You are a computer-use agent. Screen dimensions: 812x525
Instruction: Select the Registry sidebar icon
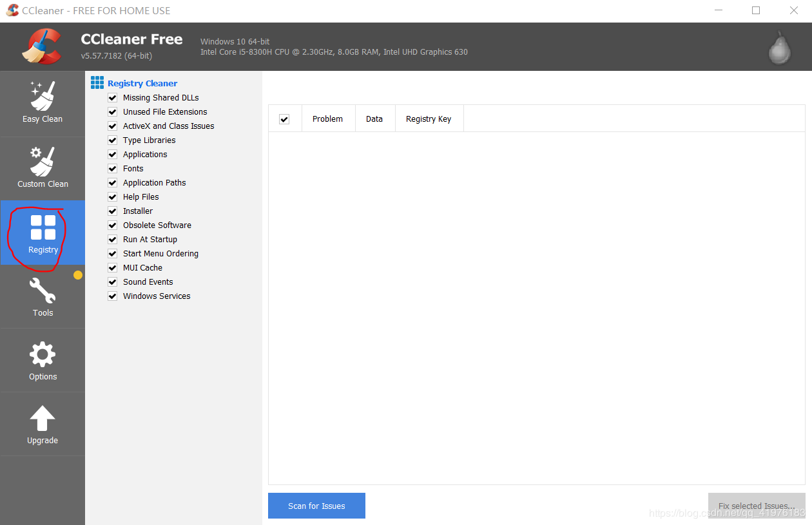43,232
